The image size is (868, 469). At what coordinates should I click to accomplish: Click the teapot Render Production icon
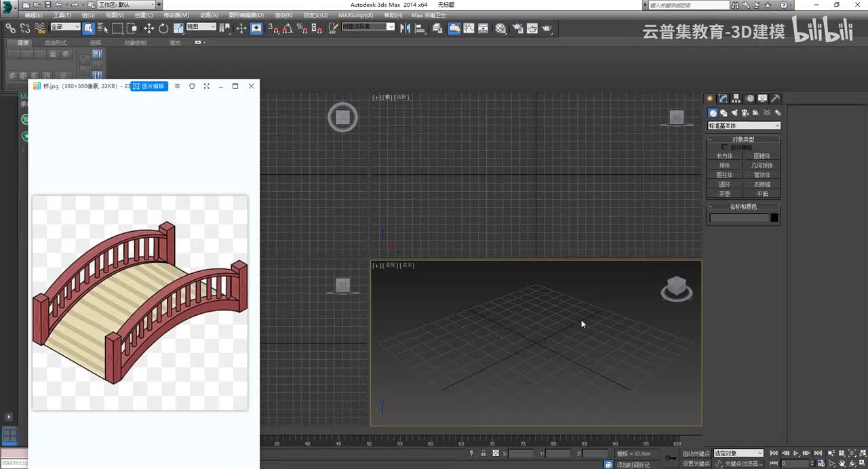(547, 28)
